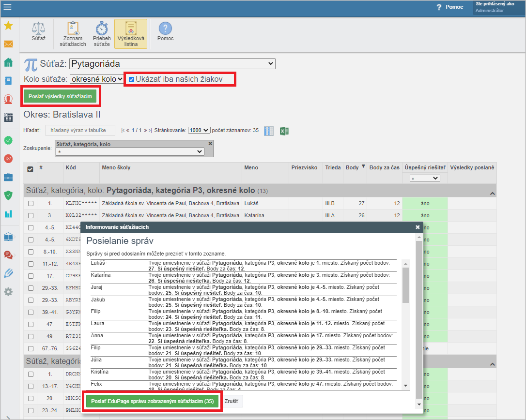The image size is (526, 420).
Task: Open the red person profile sidebar icon
Action: pyautogui.click(x=8, y=99)
